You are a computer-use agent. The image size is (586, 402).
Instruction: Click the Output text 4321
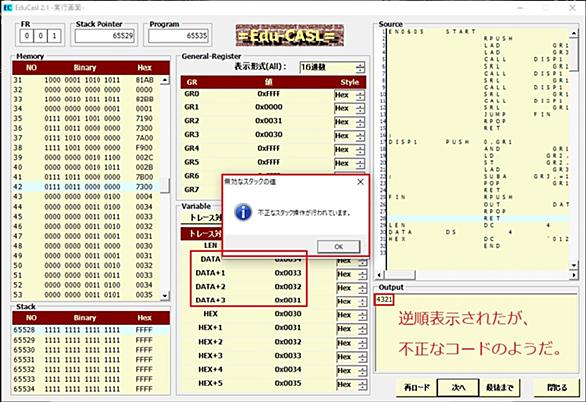point(384,300)
